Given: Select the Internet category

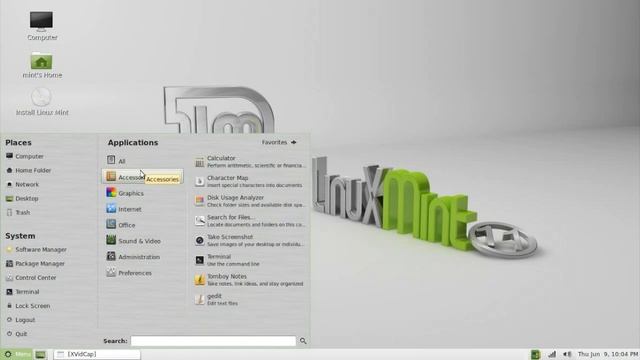Looking at the screenshot, I should [x=124, y=209].
